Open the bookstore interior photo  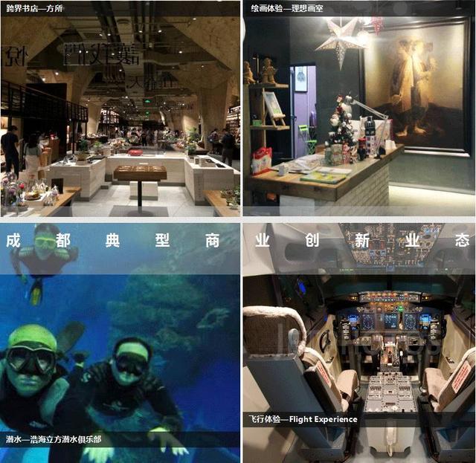point(120,111)
